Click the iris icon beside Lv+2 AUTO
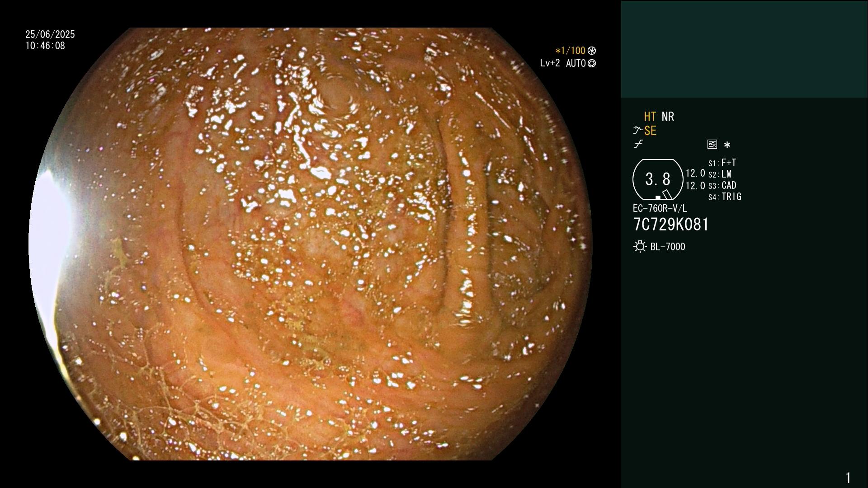 pos(591,63)
